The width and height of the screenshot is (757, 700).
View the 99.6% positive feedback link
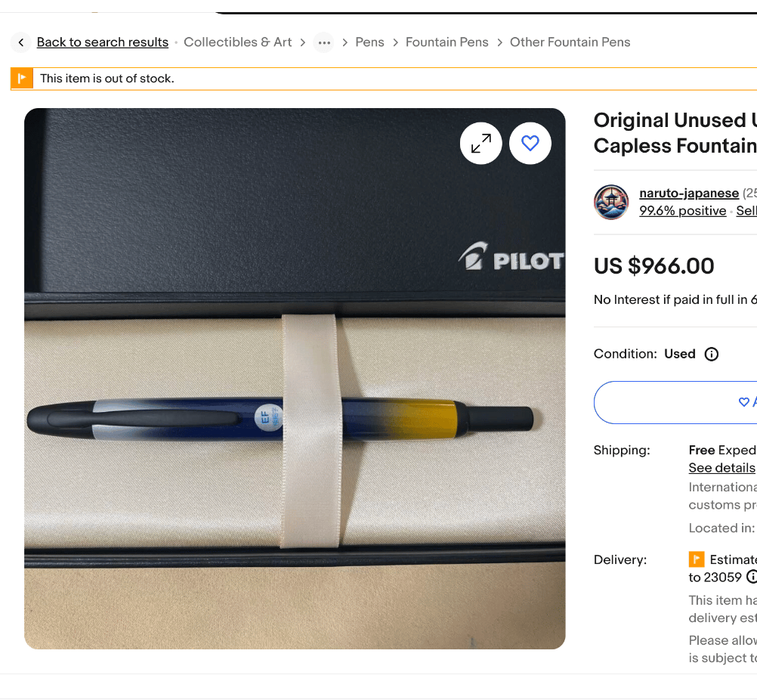pos(682,211)
